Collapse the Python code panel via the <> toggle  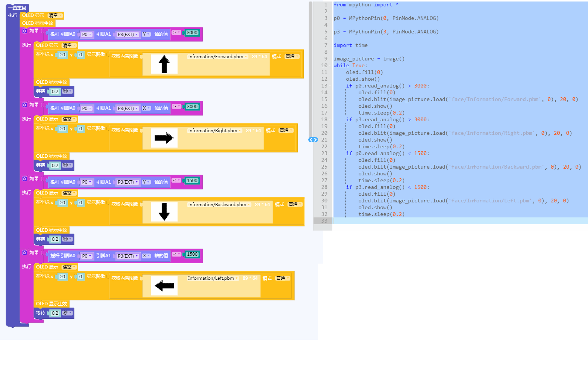point(313,139)
